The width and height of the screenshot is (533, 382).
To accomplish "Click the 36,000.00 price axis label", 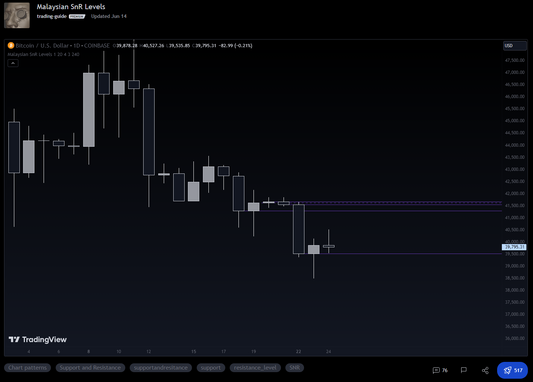I will (515, 338).
